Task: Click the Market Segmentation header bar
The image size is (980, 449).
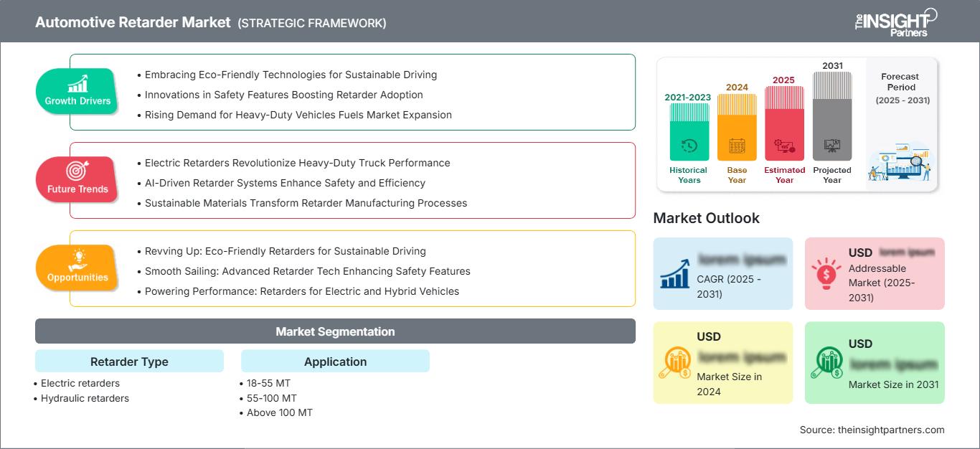Action: (x=335, y=331)
